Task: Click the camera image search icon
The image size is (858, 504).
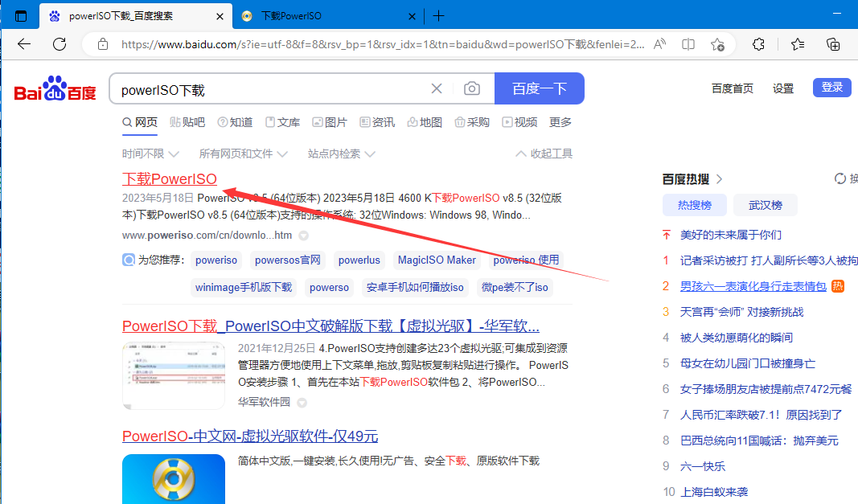Action: coord(472,88)
